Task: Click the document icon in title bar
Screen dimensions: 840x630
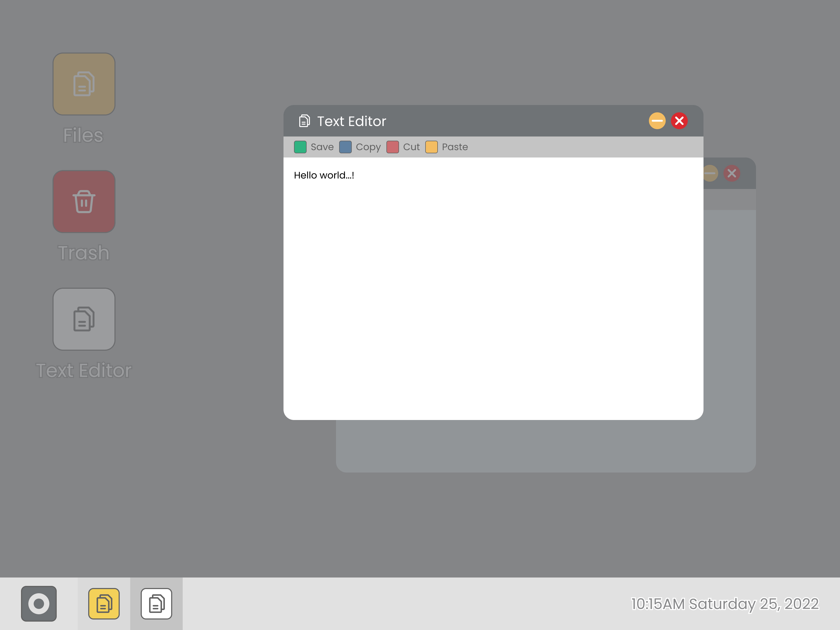Action: click(x=304, y=121)
